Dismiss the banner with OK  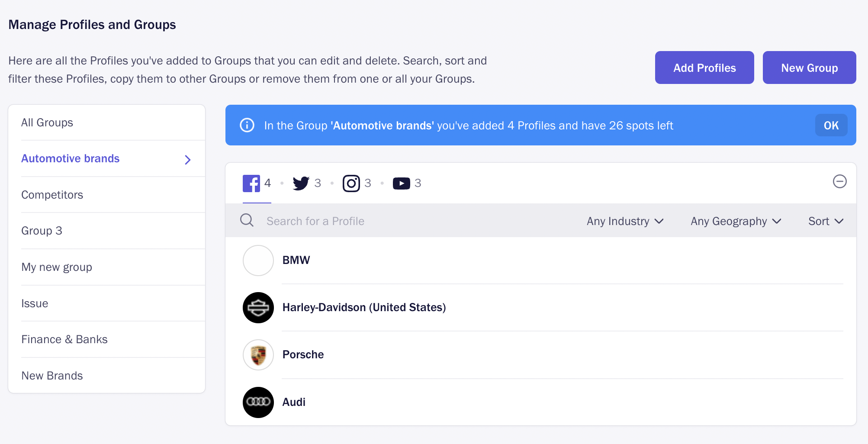point(831,125)
